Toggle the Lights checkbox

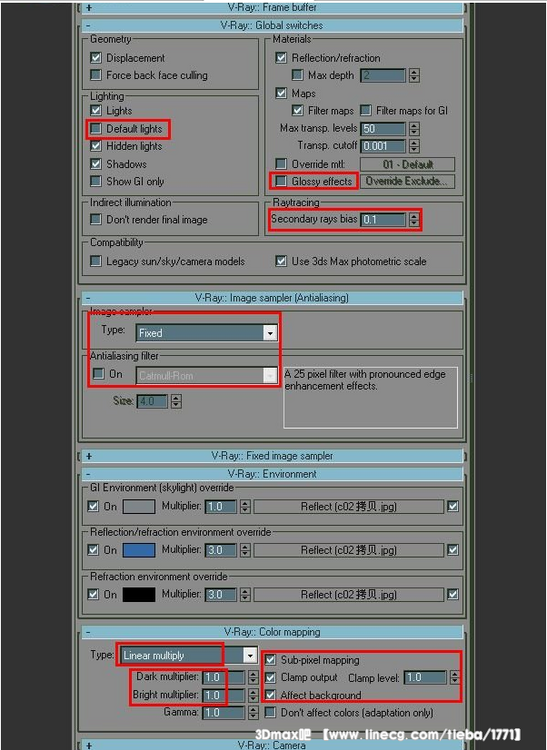pyautogui.click(x=96, y=110)
